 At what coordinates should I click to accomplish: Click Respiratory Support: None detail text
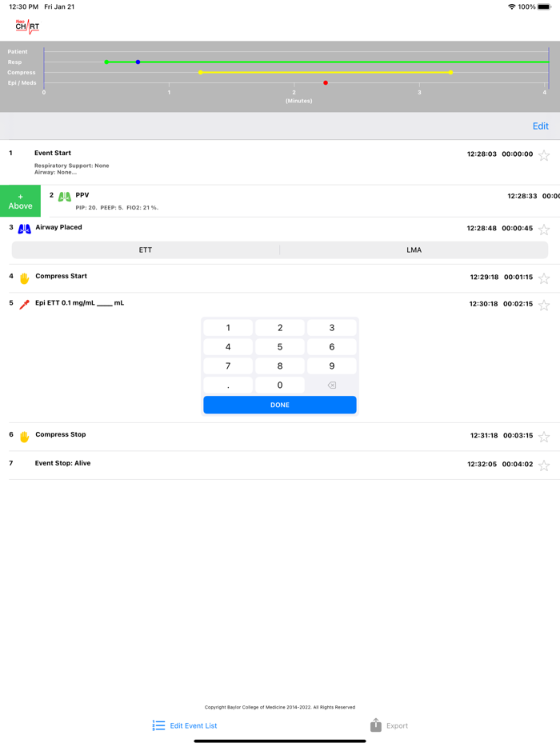coord(71,166)
